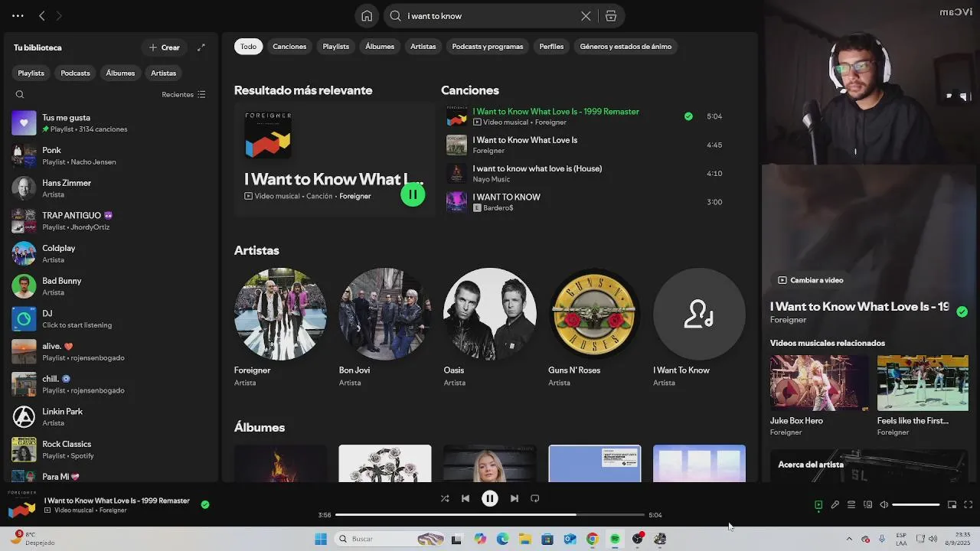Open Foreigner artist card
The image size is (980, 551).
pyautogui.click(x=280, y=328)
